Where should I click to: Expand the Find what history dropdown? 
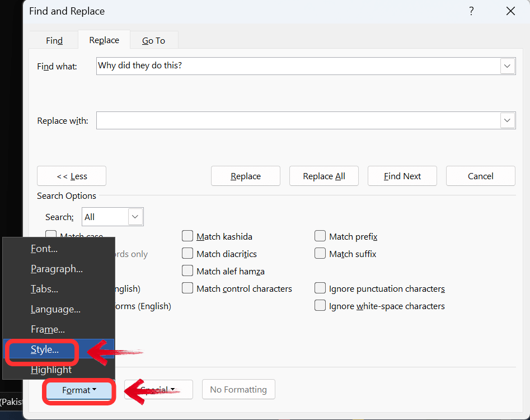tap(507, 66)
